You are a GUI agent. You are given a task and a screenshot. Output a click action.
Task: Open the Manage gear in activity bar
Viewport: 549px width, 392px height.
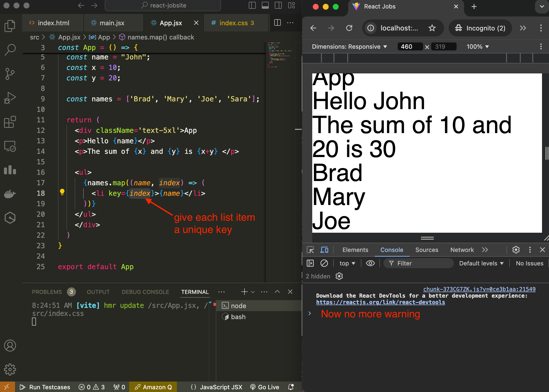coord(10,369)
